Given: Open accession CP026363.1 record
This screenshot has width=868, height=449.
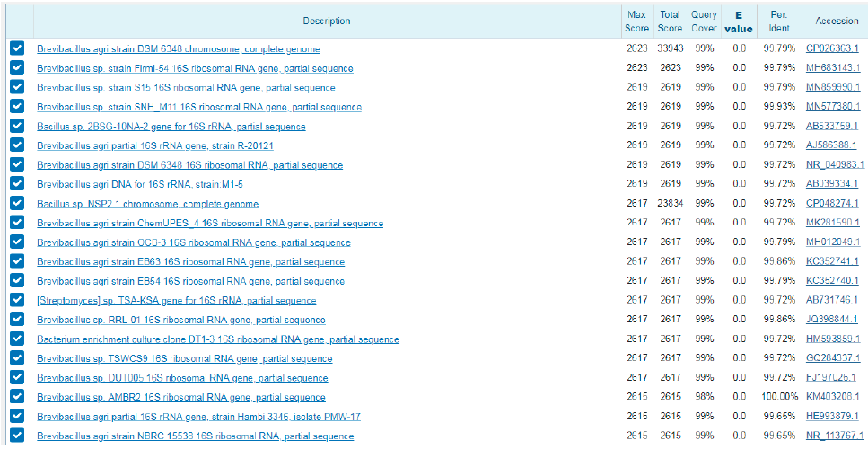Looking at the screenshot, I should coord(832,49).
